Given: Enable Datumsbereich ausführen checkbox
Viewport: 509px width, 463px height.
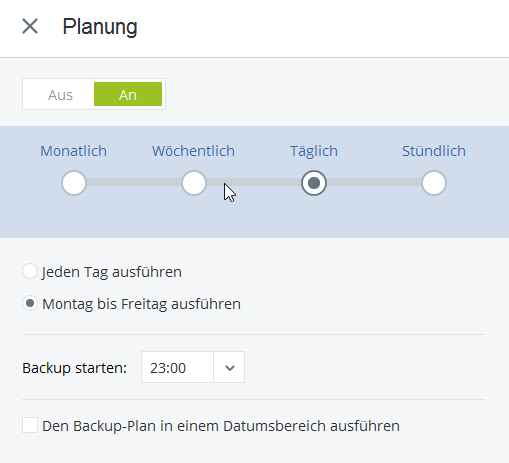Looking at the screenshot, I should tap(30, 425).
